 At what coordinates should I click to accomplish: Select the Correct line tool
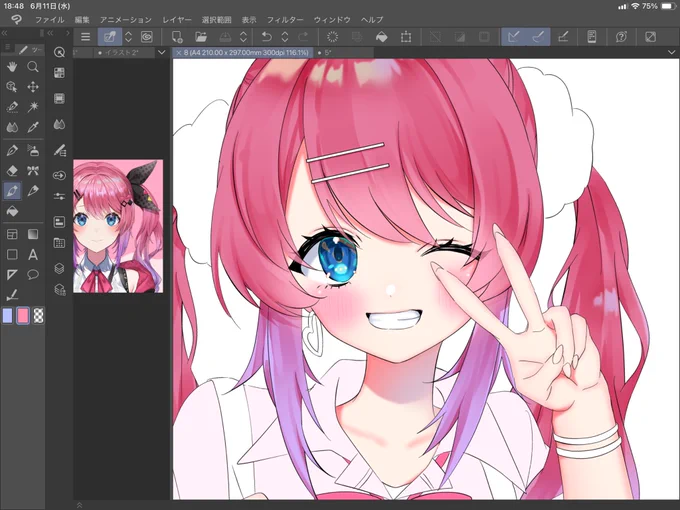click(12, 295)
